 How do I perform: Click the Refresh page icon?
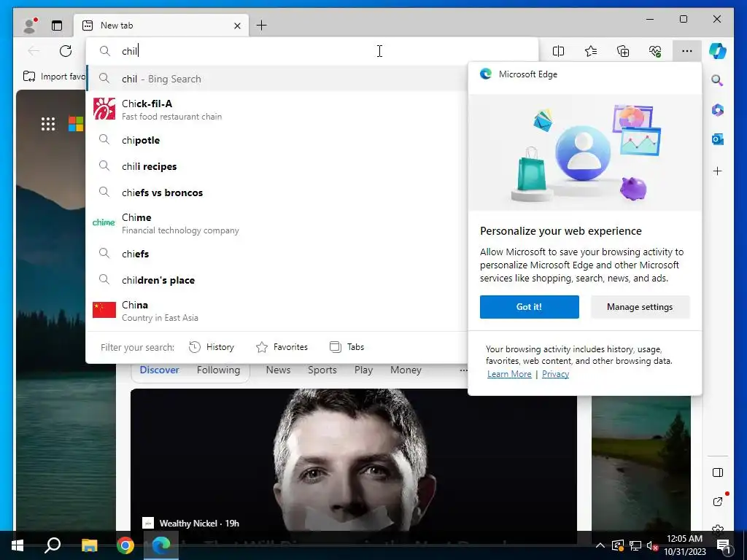point(66,51)
